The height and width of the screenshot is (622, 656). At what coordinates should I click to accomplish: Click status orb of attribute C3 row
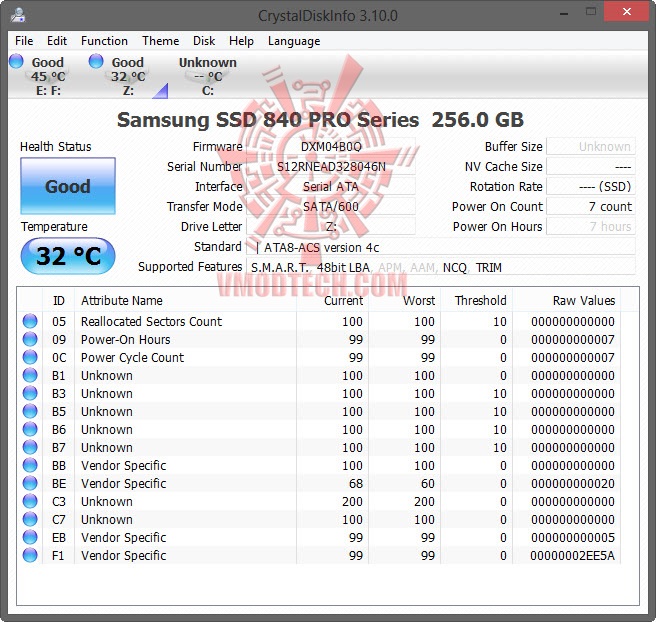[x=30, y=501]
